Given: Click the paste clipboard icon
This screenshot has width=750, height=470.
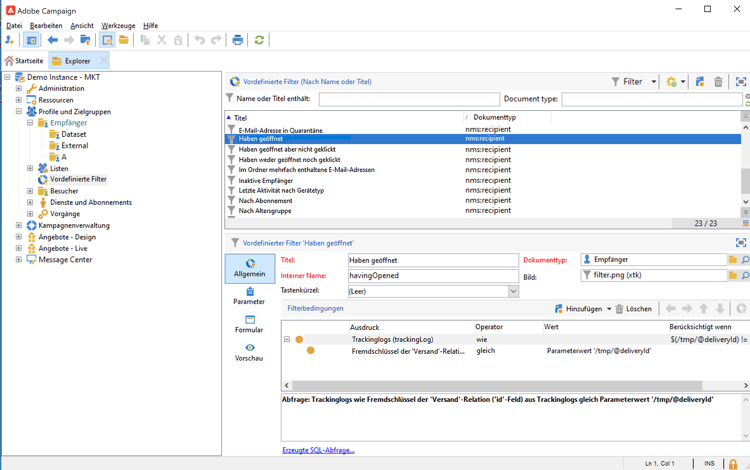Looking at the screenshot, I should click(178, 40).
